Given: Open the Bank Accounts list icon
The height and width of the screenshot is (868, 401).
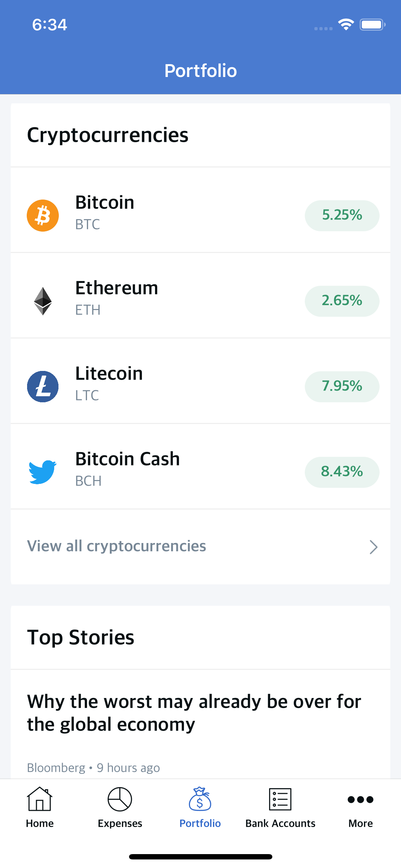Looking at the screenshot, I should coord(280,799).
